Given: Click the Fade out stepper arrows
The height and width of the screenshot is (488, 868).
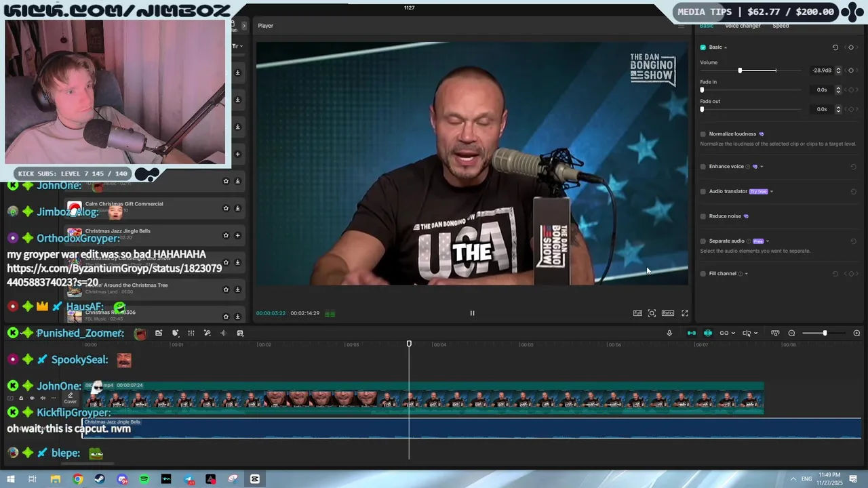Looking at the screenshot, I should [x=838, y=109].
